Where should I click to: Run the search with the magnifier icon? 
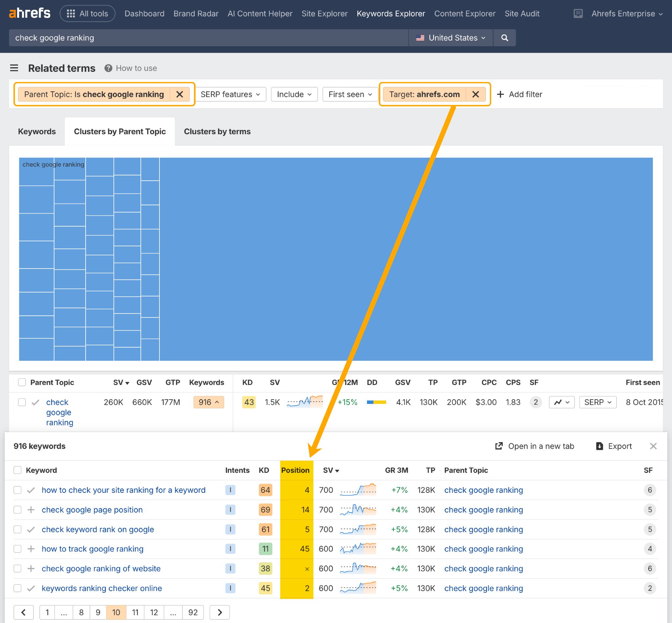[504, 37]
